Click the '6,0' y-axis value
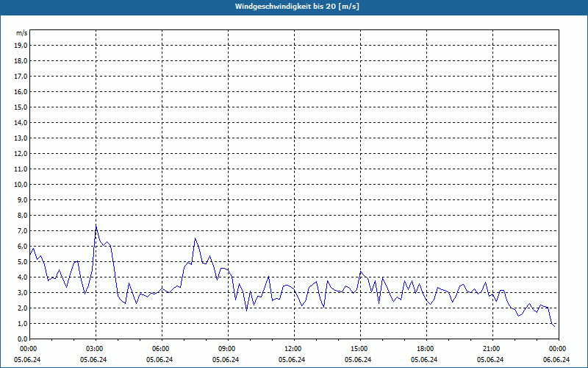This screenshot has width=588, height=368. pyautogui.click(x=23, y=247)
